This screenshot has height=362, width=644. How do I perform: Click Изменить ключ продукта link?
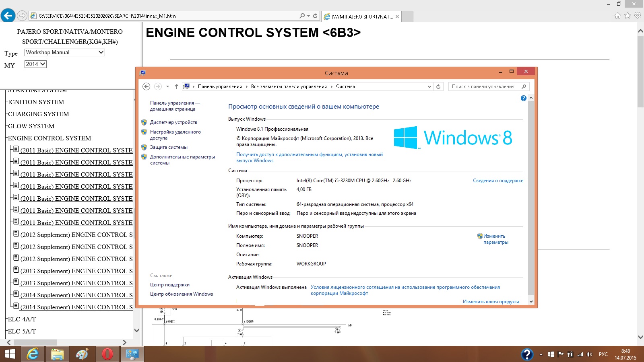(x=491, y=302)
